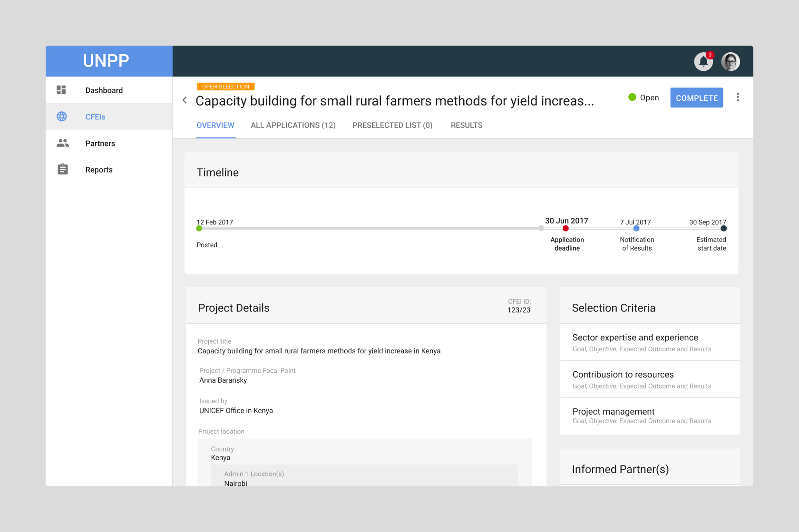Screen dimensions: 799x532
Task: Select CFEIs in the sidebar
Action: tap(109, 116)
